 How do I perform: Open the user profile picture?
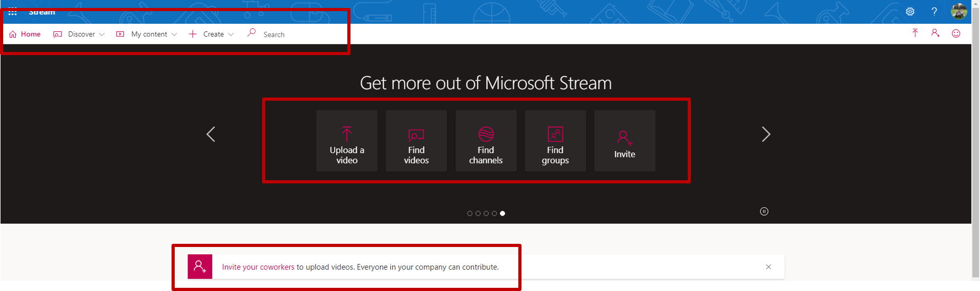[x=958, y=11]
